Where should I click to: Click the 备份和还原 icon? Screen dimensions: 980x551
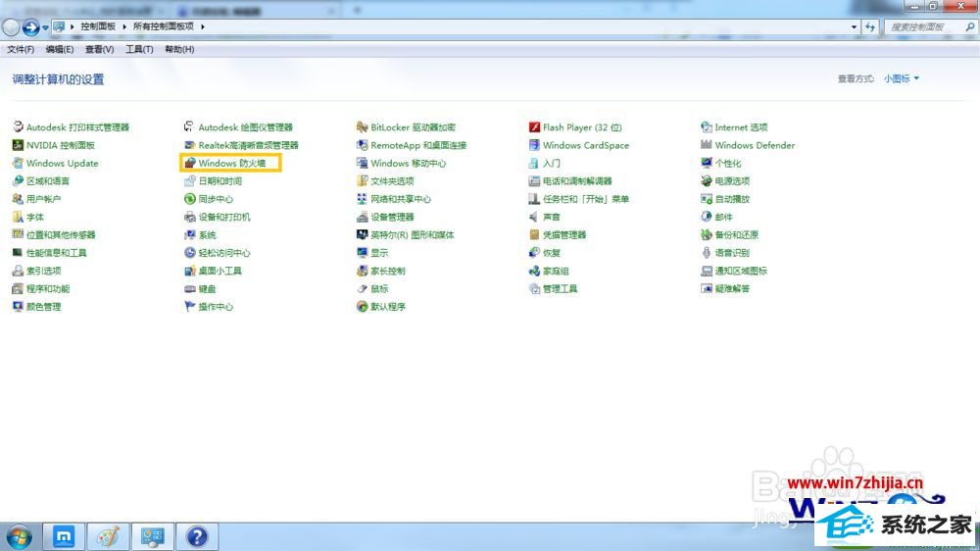point(707,234)
